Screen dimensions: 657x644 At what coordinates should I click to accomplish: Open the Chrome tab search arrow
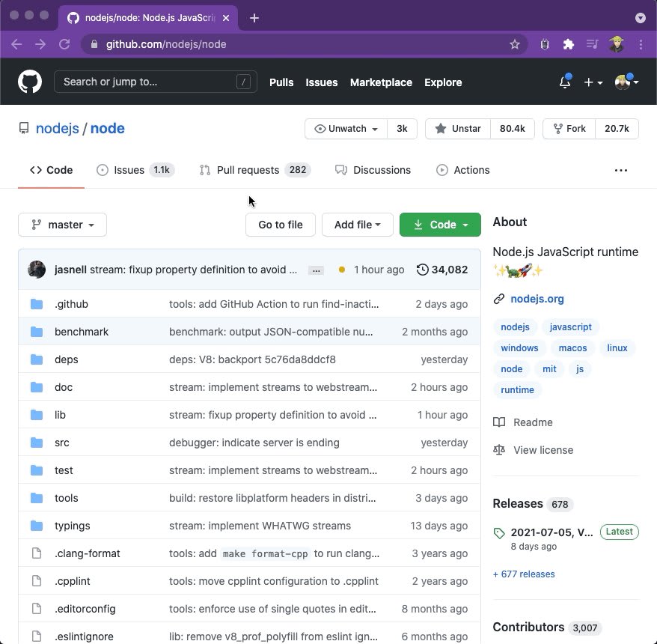(641, 18)
